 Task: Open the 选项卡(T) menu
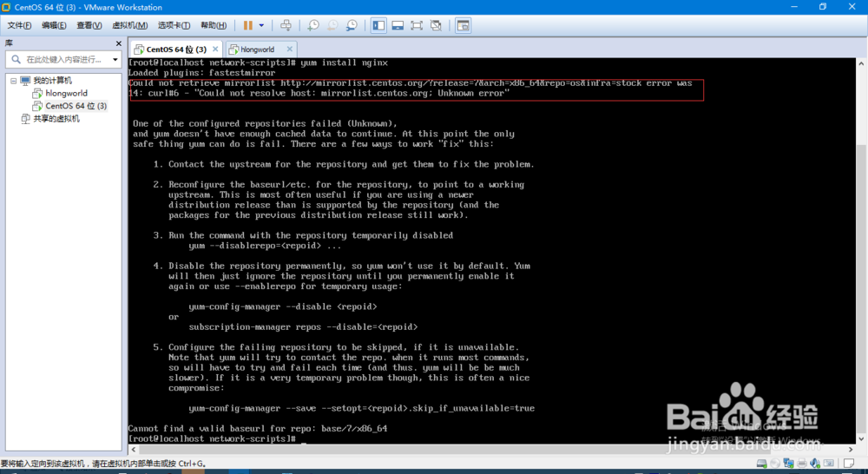pos(174,25)
